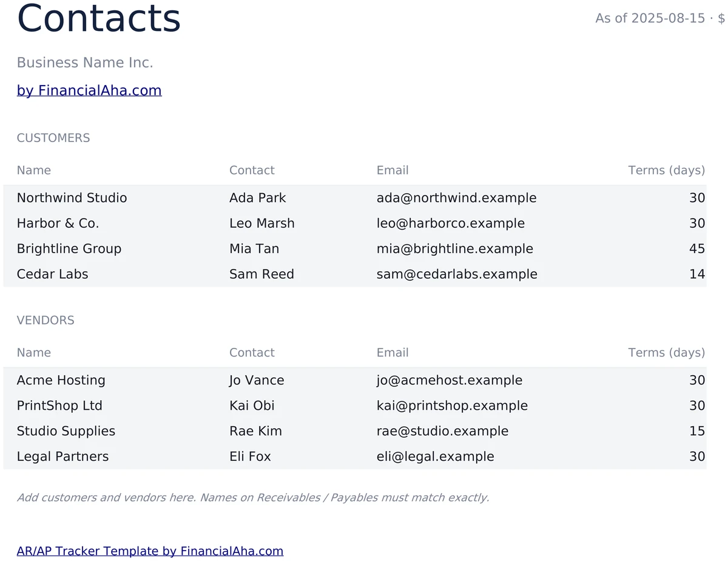Click the VENDORS section heading

coord(45,320)
